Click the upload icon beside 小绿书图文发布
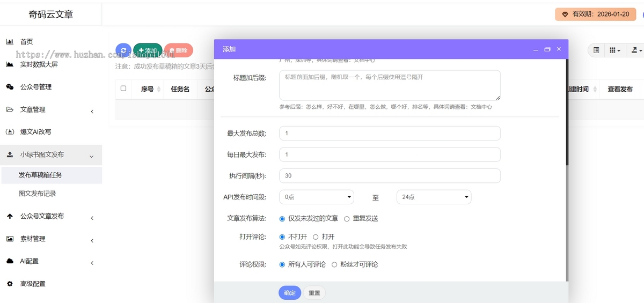644x303 pixels. tap(10, 154)
